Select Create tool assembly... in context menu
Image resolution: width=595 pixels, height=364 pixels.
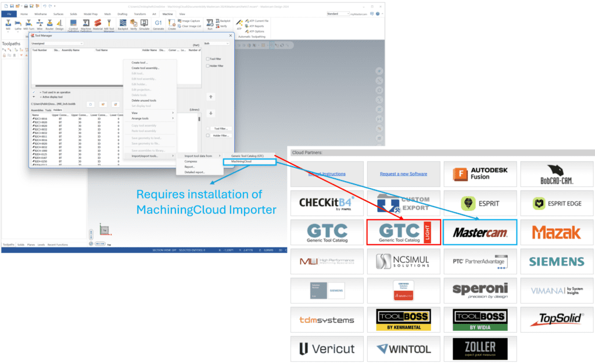click(145, 68)
